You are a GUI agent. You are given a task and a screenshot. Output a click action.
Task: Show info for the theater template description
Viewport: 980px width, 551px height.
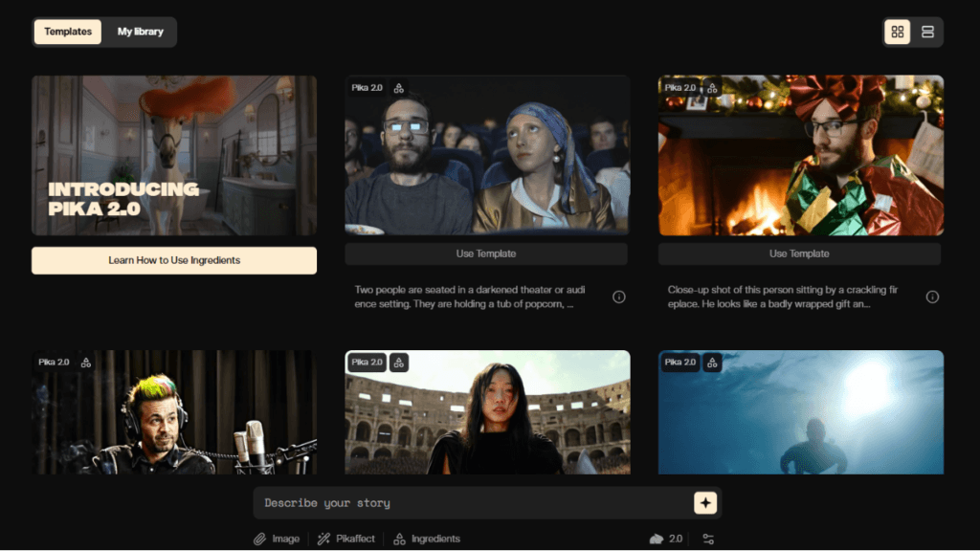pyautogui.click(x=619, y=298)
